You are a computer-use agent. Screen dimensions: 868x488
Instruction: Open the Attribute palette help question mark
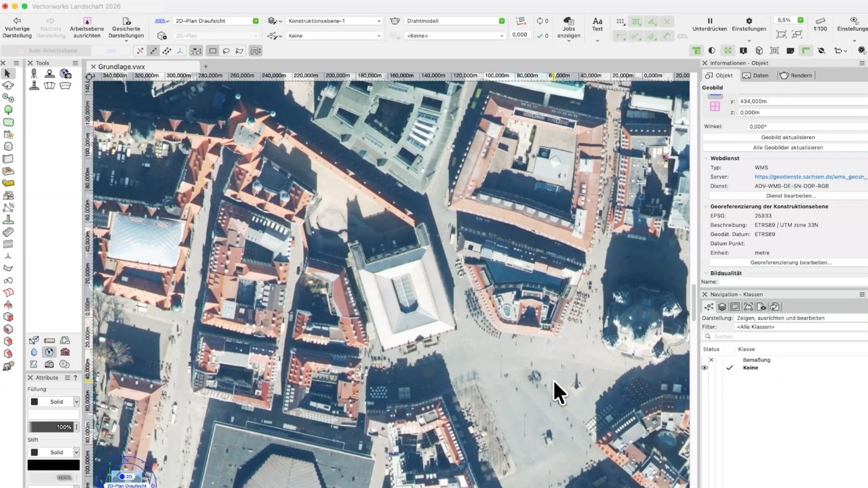[75, 378]
